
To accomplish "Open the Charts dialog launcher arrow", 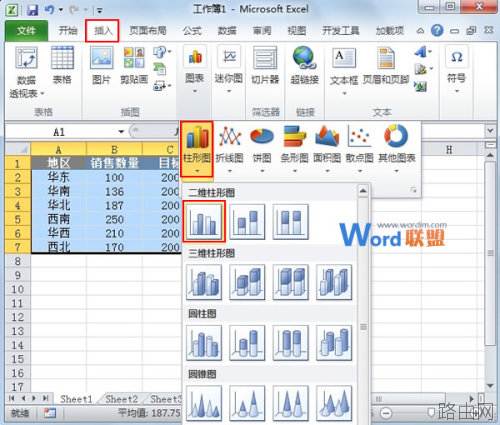I will 413,190.
